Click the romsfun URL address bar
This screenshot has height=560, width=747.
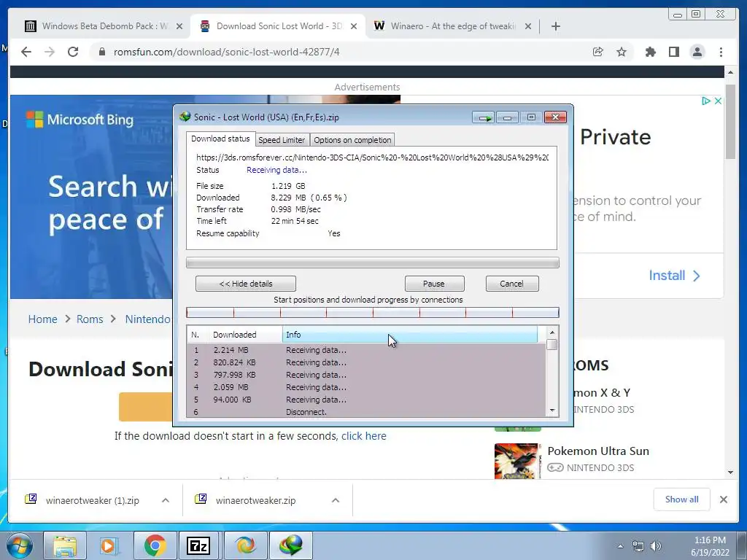(333, 52)
